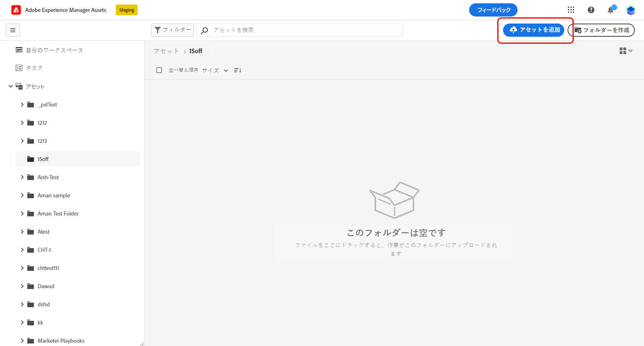Expand the Dawud folder chevron

point(22,286)
